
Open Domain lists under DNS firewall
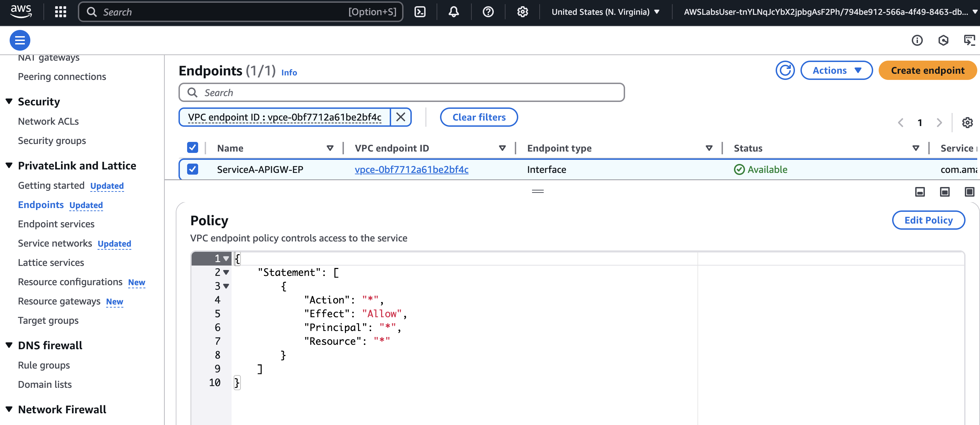[x=45, y=384]
